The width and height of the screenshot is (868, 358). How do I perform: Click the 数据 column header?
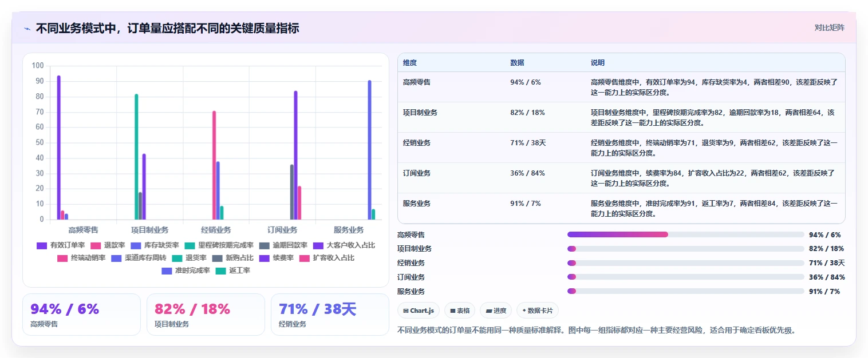[x=517, y=63]
